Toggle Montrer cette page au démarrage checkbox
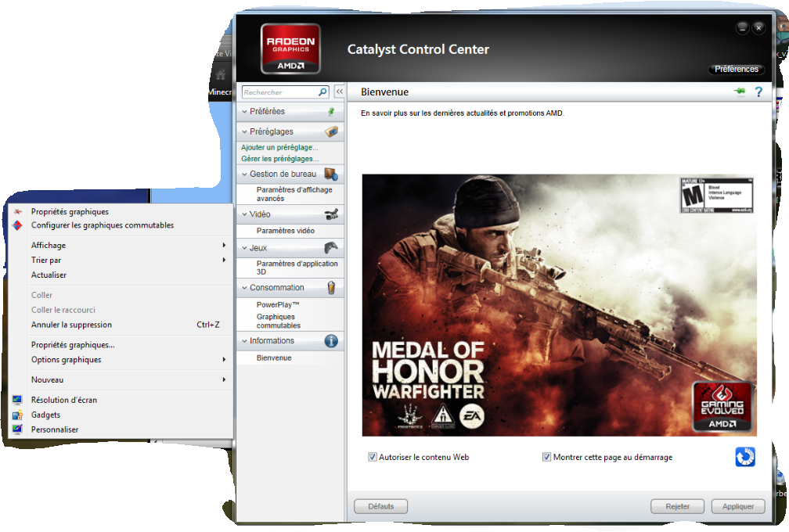This screenshot has height=532, width=789. coord(546,457)
